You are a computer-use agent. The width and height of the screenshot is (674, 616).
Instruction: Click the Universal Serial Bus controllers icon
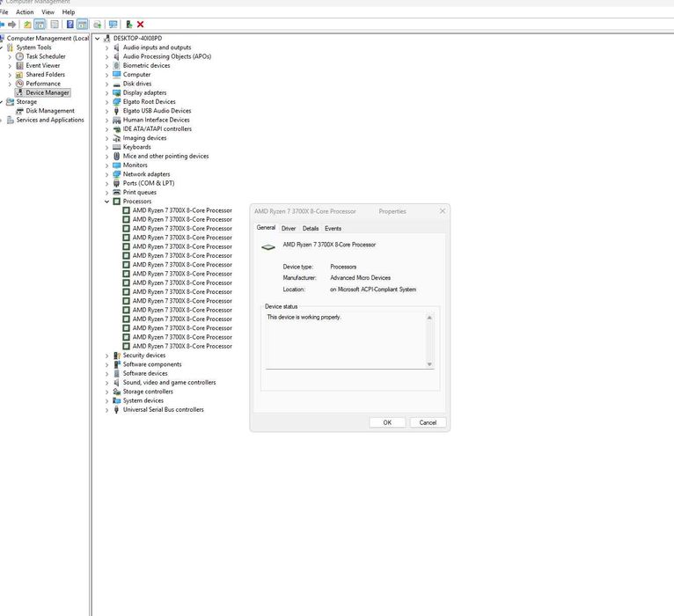(116, 410)
